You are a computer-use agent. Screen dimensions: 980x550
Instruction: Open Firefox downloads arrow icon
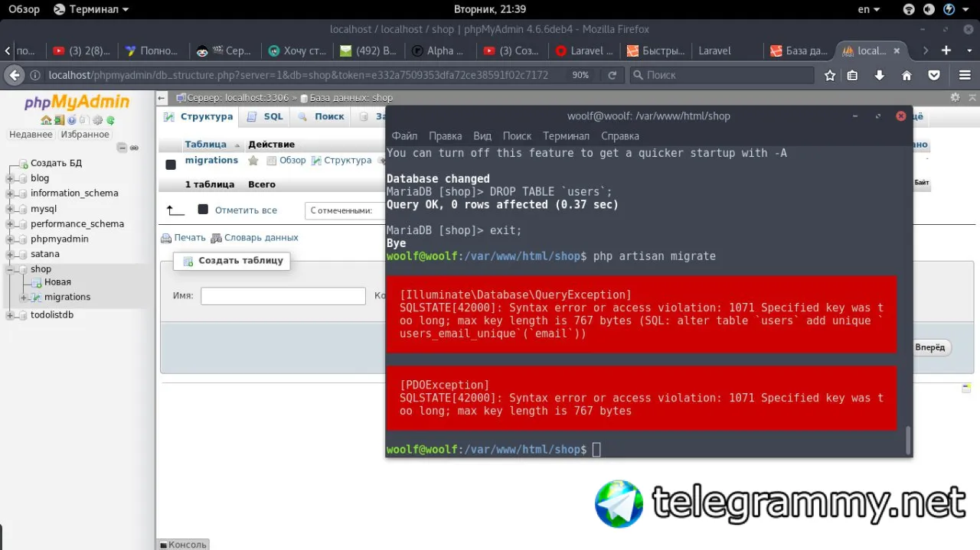tap(880, 75)
